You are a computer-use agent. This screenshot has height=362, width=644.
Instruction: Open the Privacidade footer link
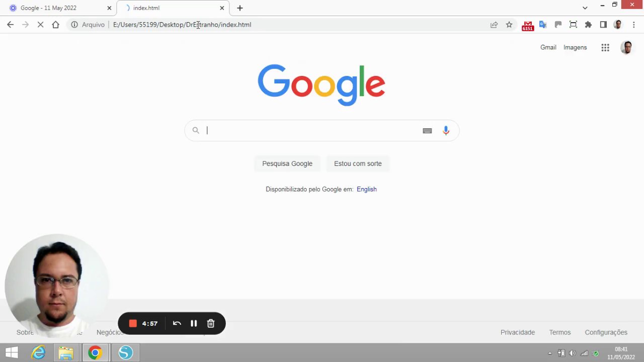pos(518,332)
